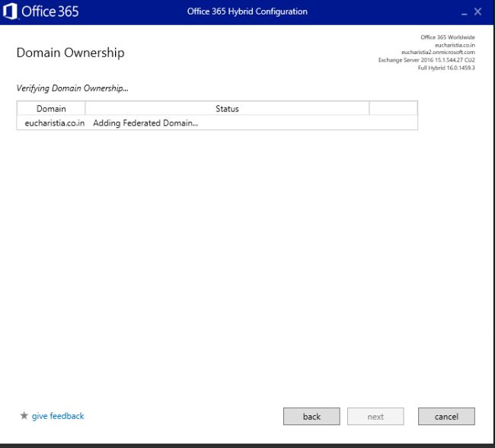Click the Full Hybrid 16.0.1459.3 text
Image resolution: width=495 pixels, height=448 pixels.
[446, 68]
